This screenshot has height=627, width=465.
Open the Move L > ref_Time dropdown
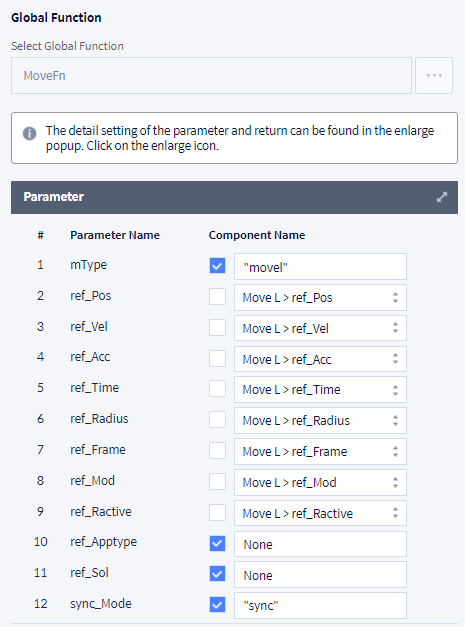coord(320,389)
